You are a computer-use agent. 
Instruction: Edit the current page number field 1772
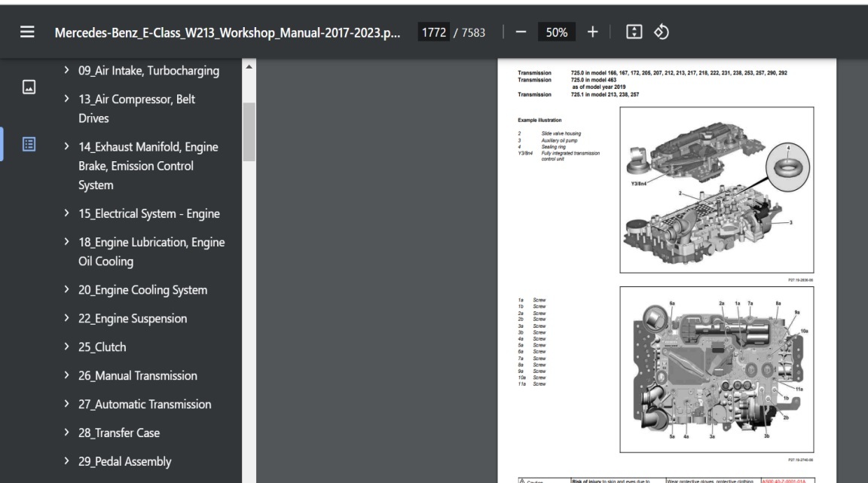pos(433,32)
